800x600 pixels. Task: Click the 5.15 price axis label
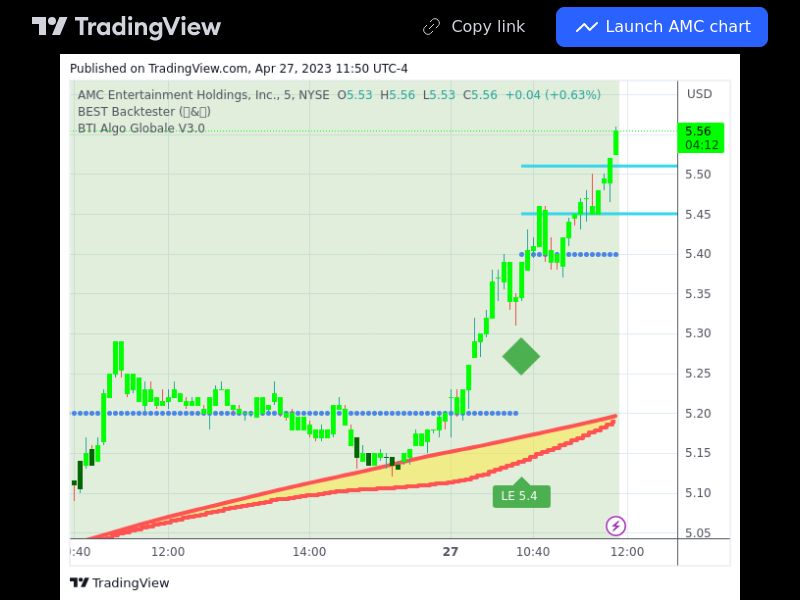697,453
